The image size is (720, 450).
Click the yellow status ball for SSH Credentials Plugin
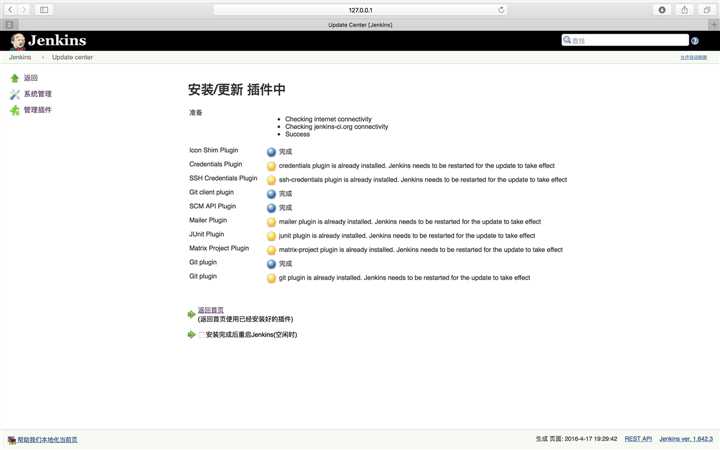[x=271, y=180]
